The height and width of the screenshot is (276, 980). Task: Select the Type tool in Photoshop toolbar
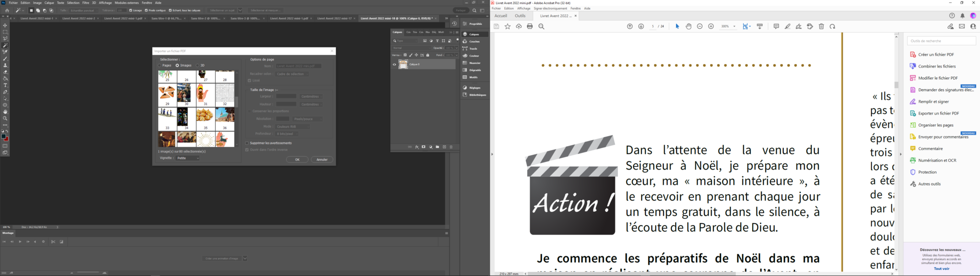pos(5,85)
